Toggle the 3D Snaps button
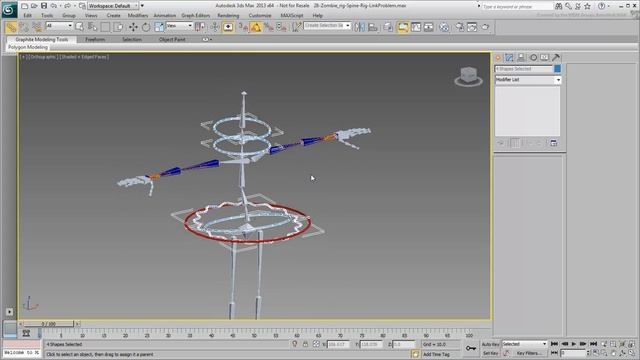This screenshot has height=360, width=640. [x=243, y=27]
